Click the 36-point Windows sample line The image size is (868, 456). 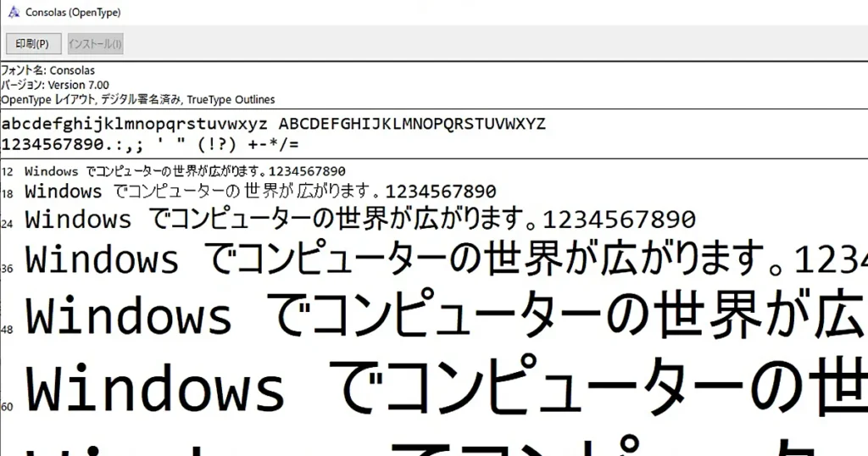pyautogui.click(x=446, y=259)
